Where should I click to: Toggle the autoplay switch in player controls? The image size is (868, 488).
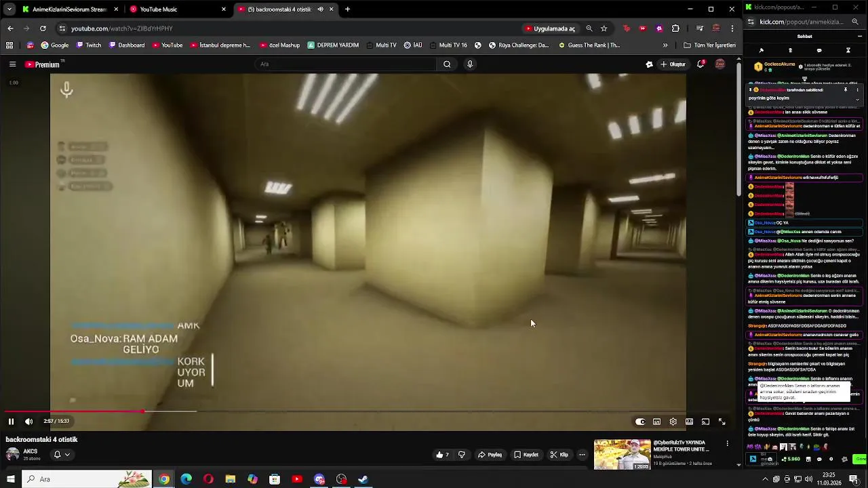640,422
